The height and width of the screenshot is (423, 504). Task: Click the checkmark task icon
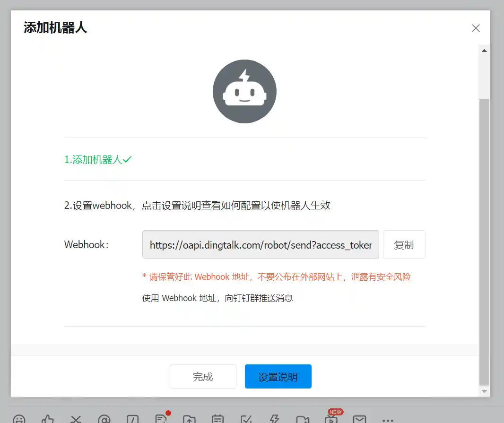[x=246, y=419]
